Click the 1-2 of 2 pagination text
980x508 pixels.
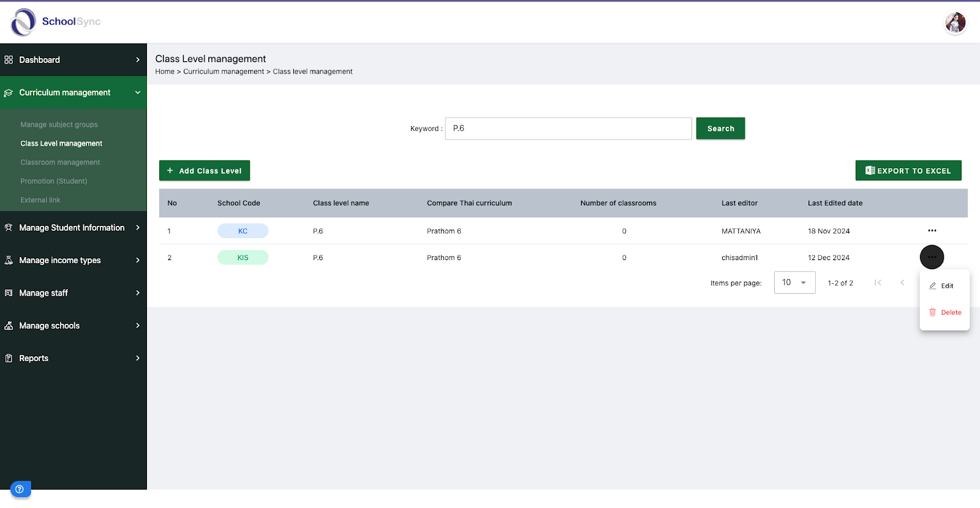click(840, 283)
